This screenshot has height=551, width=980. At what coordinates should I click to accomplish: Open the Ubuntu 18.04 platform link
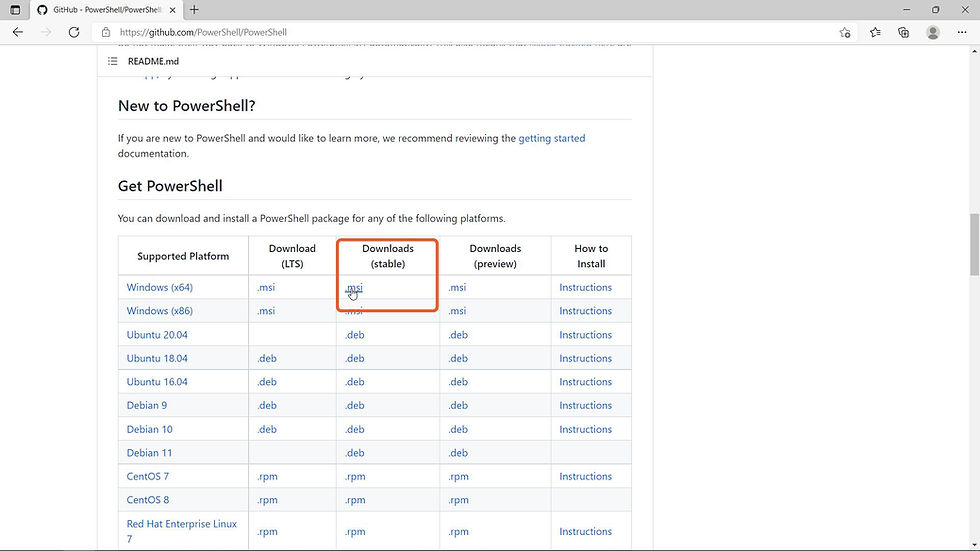click(157, 359)
